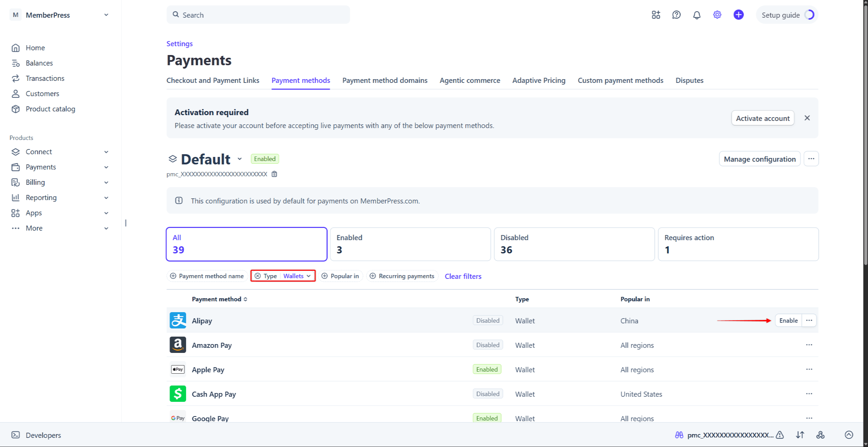
Task: Select the Enabled 3 filter card
Action: (x=410, y=244)
